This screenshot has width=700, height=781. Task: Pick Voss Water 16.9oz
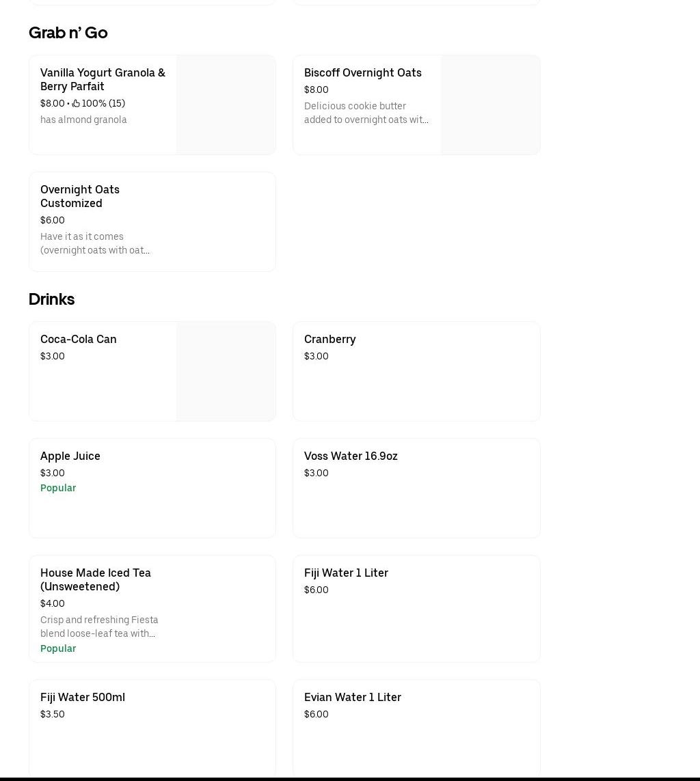tap(351, 456)
